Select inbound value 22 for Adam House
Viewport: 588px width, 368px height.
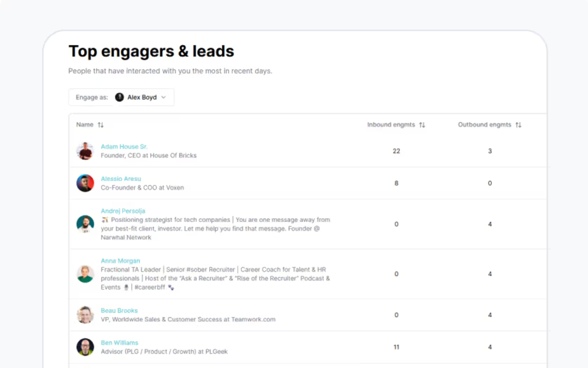click(x=396, y=151)
